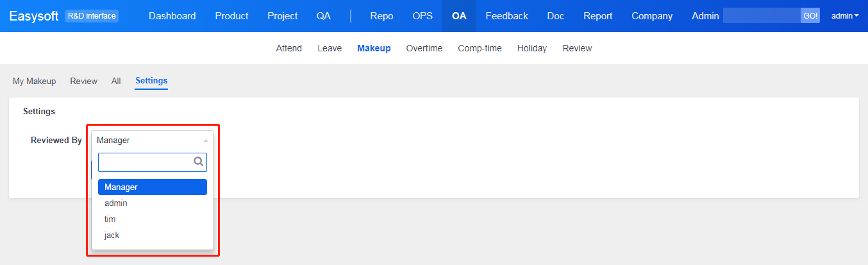Switch to the Attend section
Viewport: 868px width, 265px height.
tap(289, 48)
